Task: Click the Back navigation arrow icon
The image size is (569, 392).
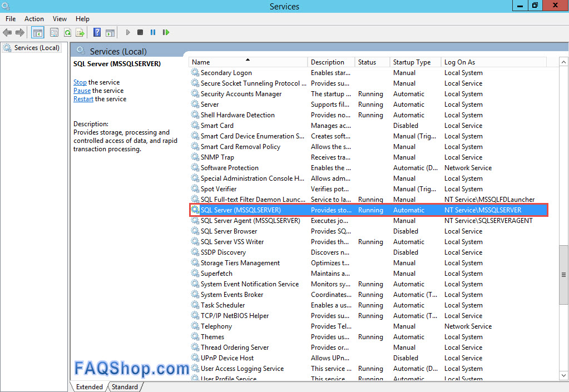Action: tap(7, 32)
